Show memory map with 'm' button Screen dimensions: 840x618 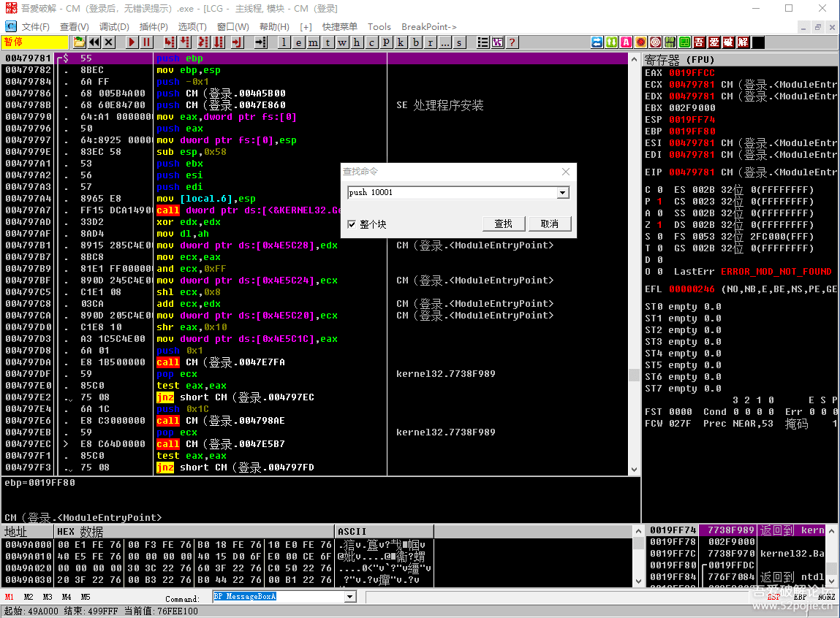click(x=313, y=42)
